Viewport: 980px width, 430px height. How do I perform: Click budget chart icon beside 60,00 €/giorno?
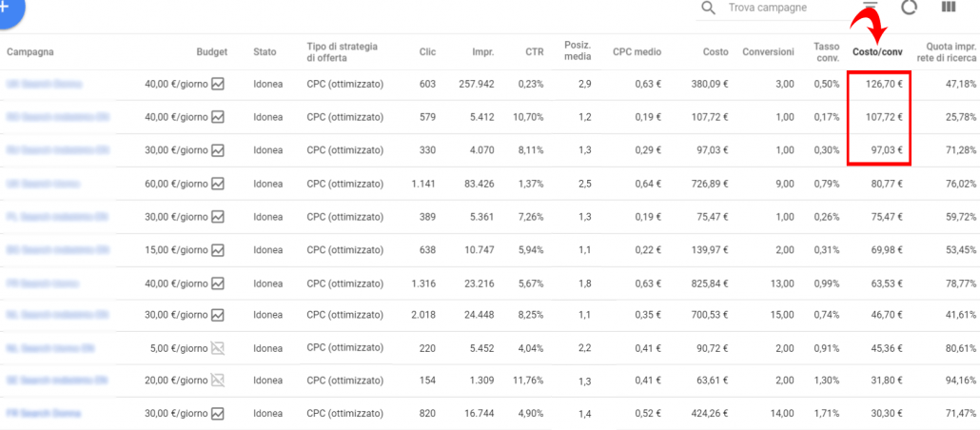[218, 184]
